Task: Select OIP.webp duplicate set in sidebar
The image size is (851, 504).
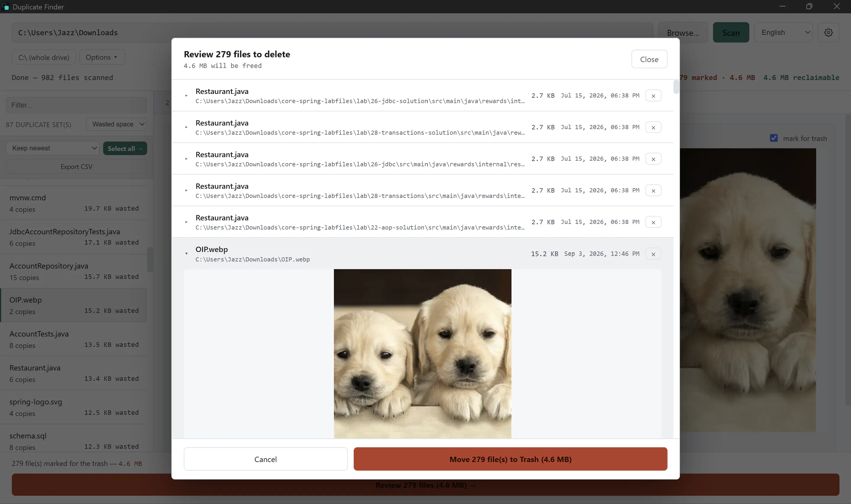Action: point(74,305)
